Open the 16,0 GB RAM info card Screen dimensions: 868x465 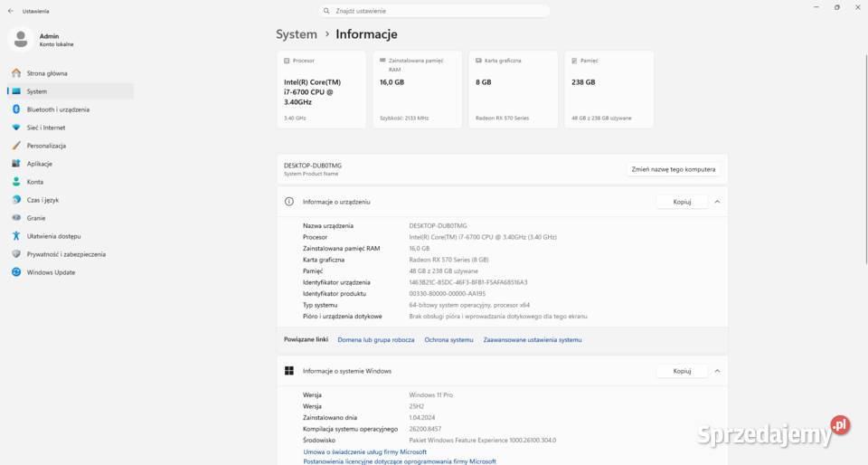(x=417, y=90)
